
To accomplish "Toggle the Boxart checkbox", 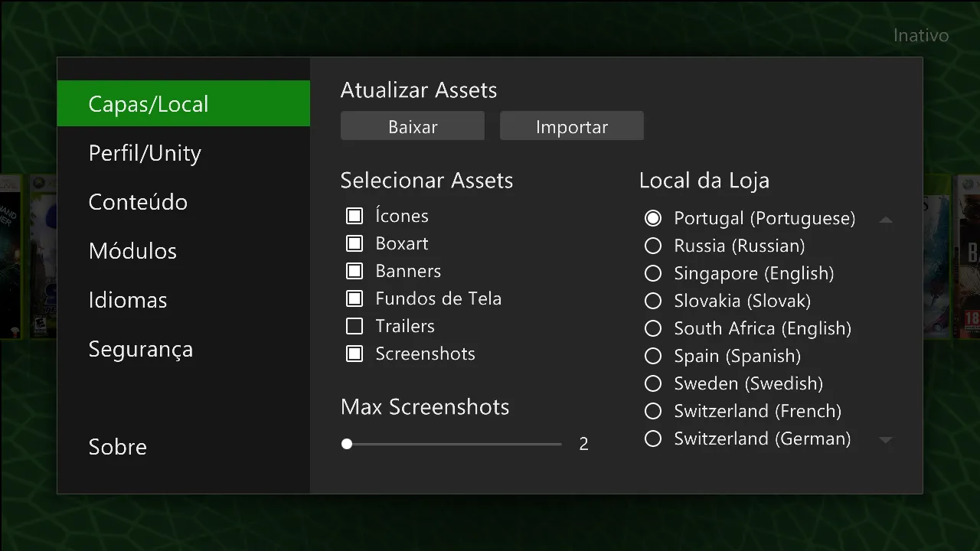I will click(x=354, y=243).
